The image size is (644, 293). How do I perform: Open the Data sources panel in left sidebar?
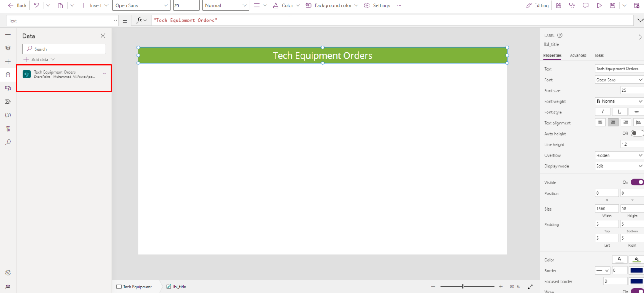pos(8,75)
